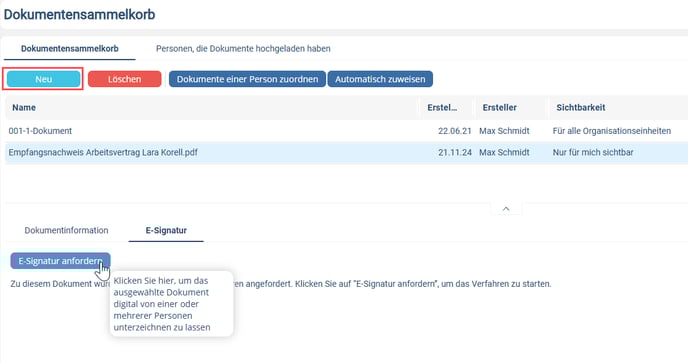Switch to Personen, die Dokumente hochgeladen haben tab
The height and width of the screenshot is (363, 688).
pos(243,49)
